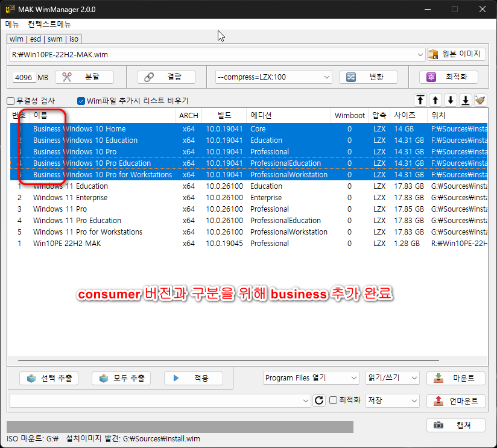This screenshot has height=448, width=497.
Task: Click the 분할 split button
Action: click(84, 77)
